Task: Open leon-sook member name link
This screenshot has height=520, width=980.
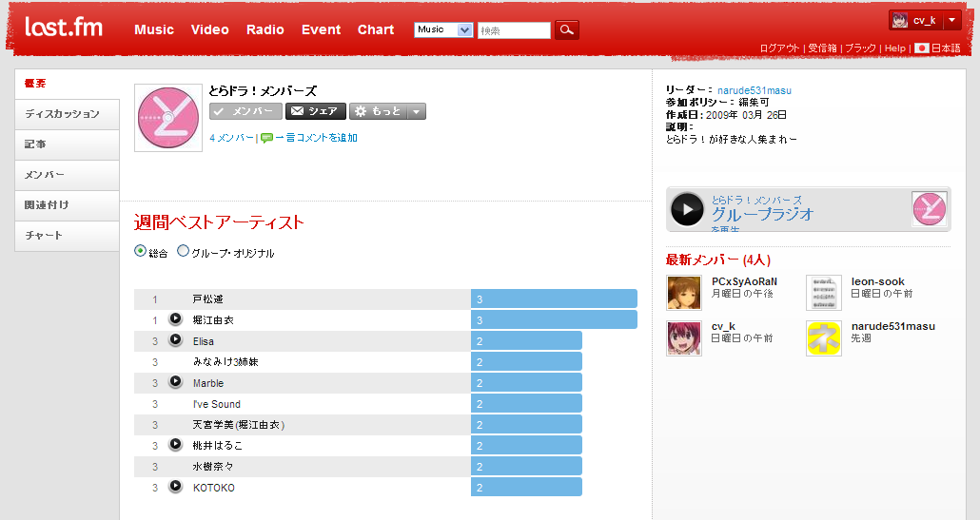Action: pyautogui.click(x=877, y=281)
